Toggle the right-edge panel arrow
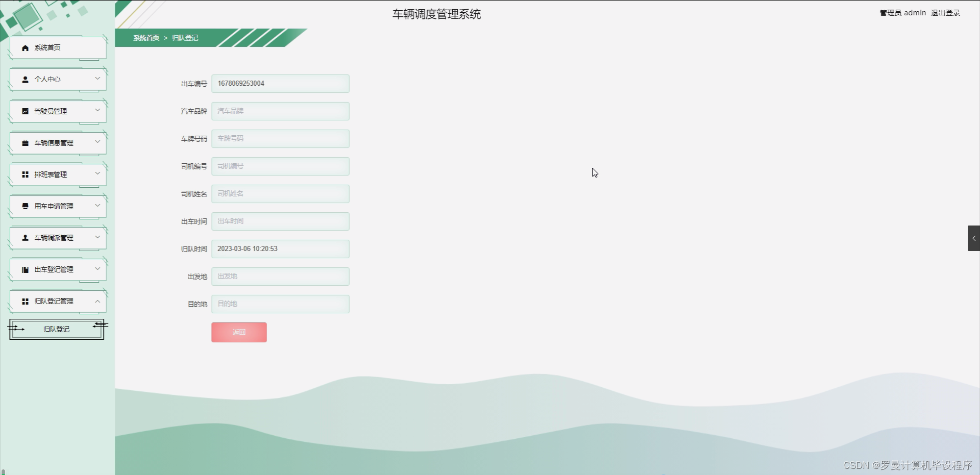 pyautogui.click(x=974, y=238)
